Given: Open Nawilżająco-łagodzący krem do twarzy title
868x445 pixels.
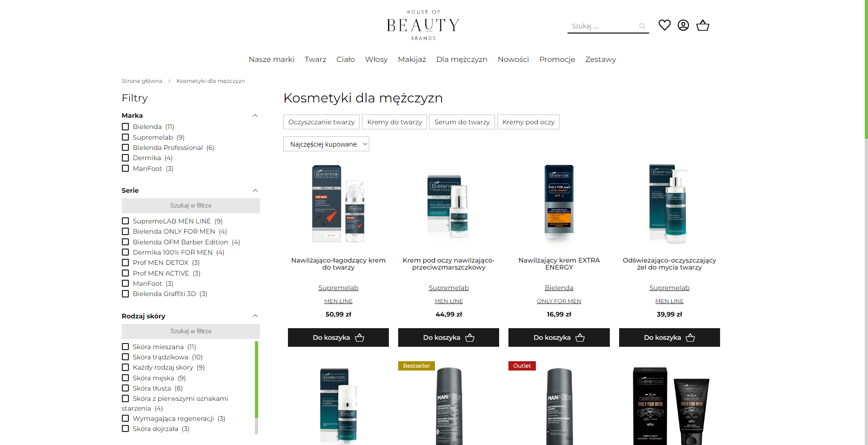Looking at the screenshot, I should 338,263.
